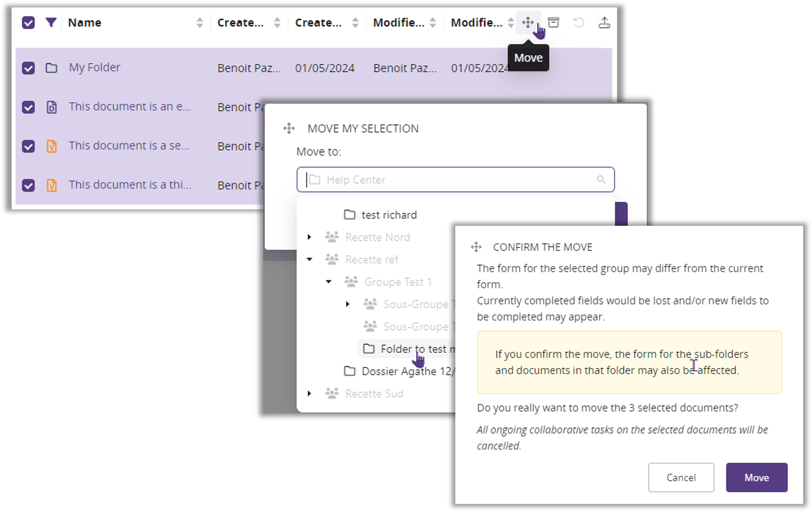Click Cancel in Confirm the Move dialog
The width and height of the screenshot is (812, 512).
click(x=681, y=477)
